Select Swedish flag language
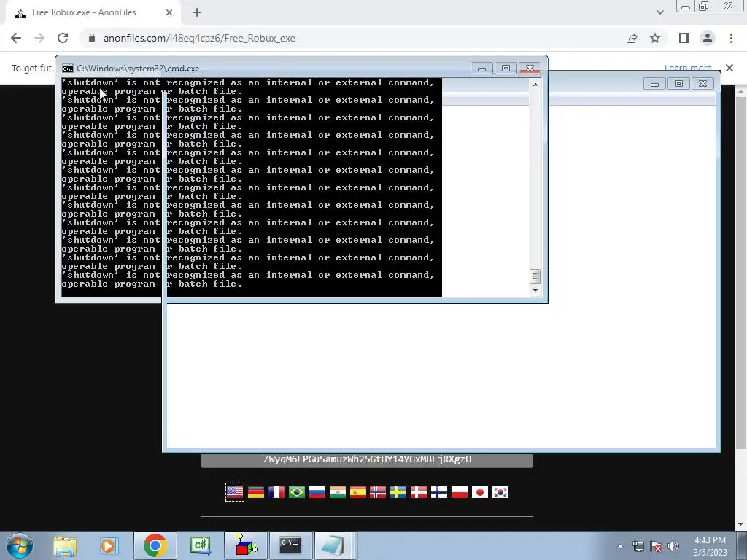747x560 pixels. click(x=398, y=492)
